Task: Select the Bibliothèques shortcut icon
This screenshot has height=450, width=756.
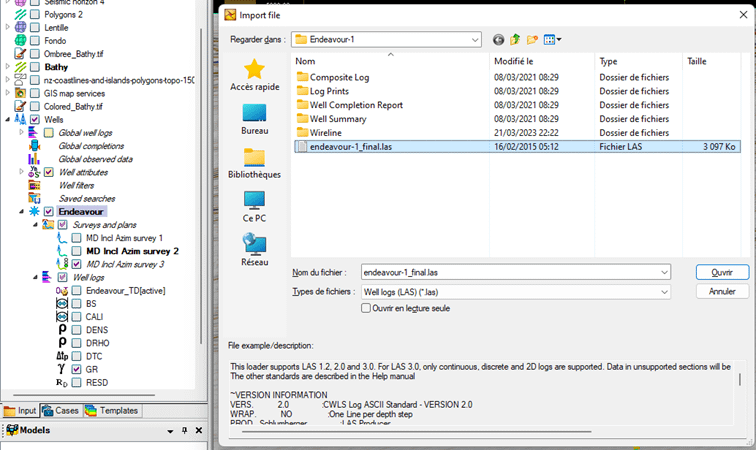Action: pyautogui.click(x=254, y=162)
